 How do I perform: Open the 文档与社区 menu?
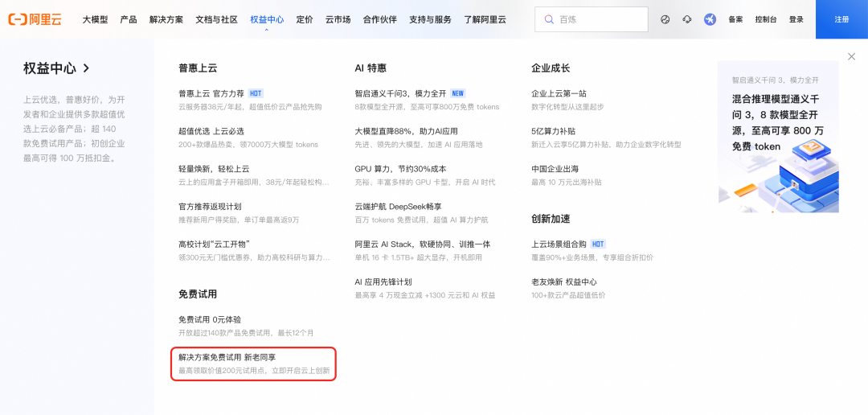coord(216,19)
